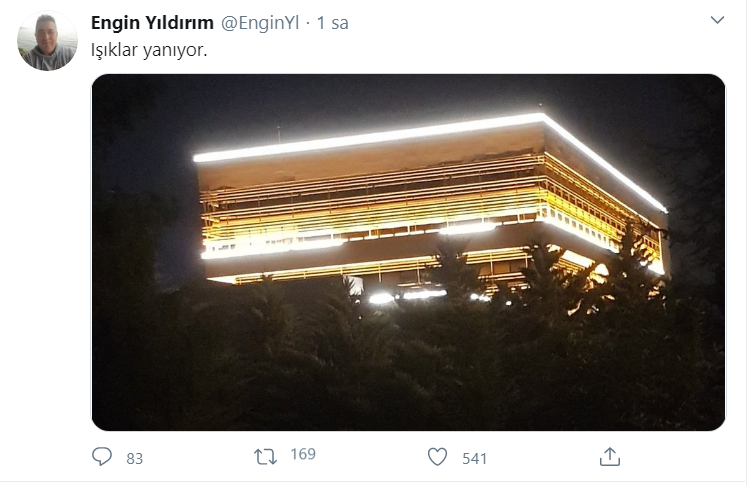Click the reply count 83

134,458
